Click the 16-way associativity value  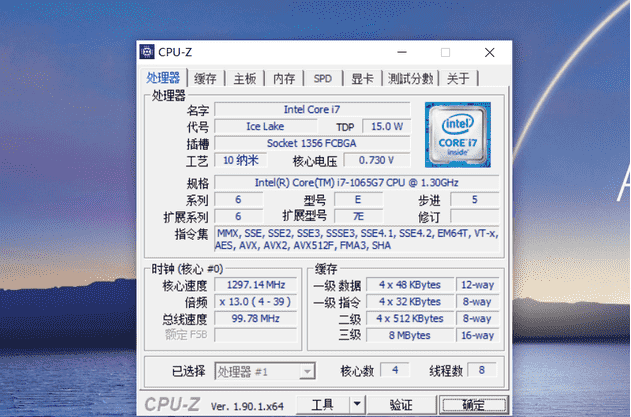(478, 335)
